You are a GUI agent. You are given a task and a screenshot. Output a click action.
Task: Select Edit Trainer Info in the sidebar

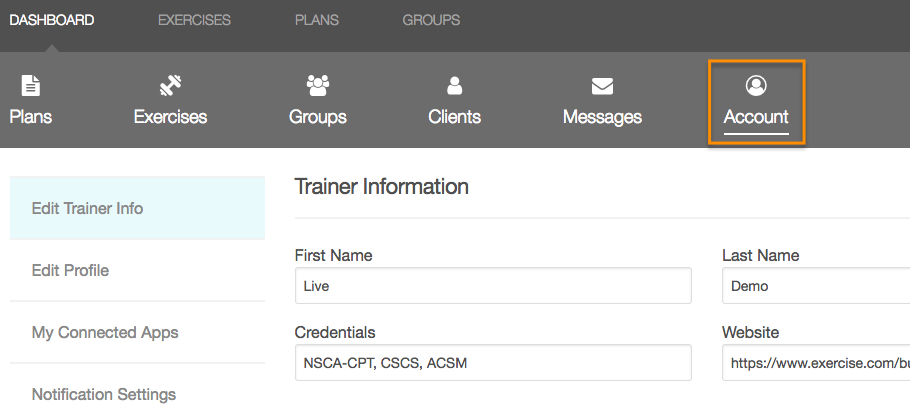tap(87, 209)
